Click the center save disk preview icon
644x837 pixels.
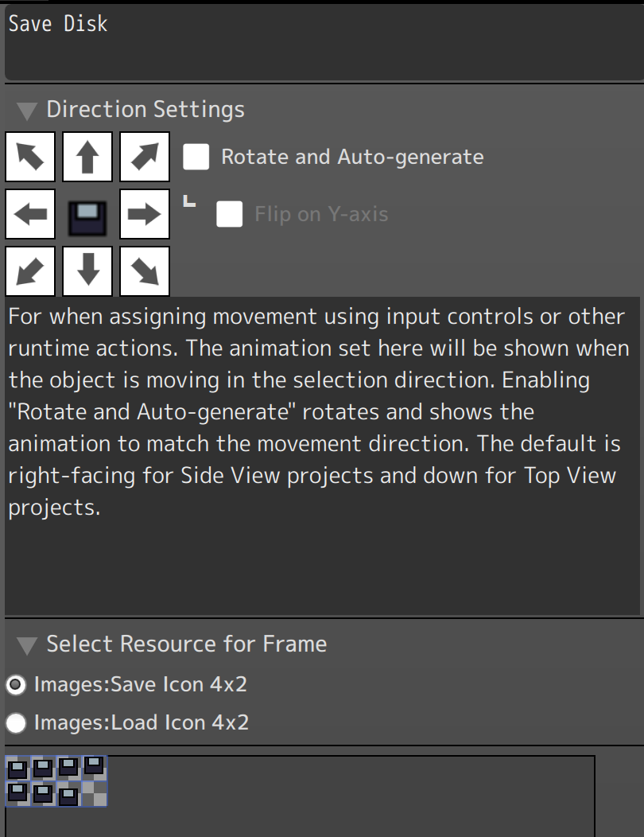[87, 214]
